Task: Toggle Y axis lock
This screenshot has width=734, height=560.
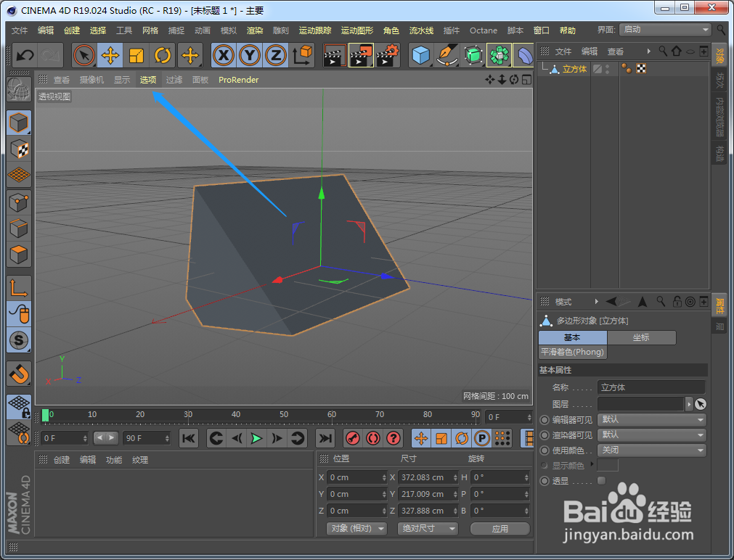Action: tap(250, 56)
